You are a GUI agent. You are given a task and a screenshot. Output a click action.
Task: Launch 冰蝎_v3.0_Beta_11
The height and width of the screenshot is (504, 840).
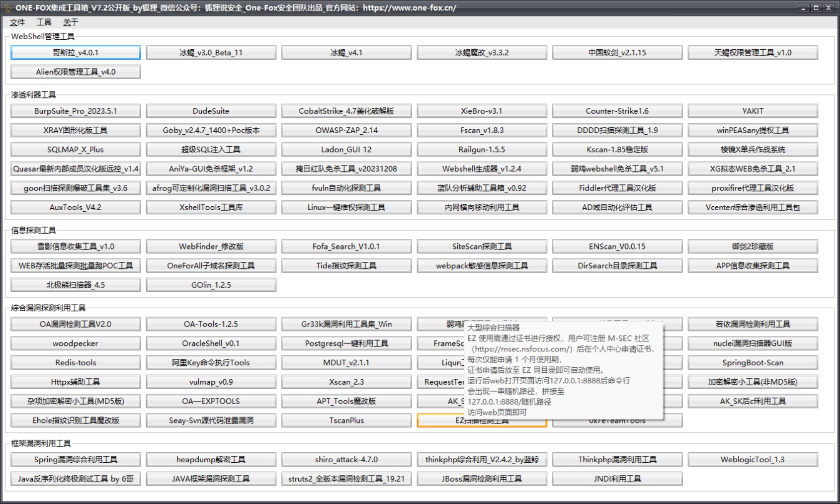click(x=211, y=53)
